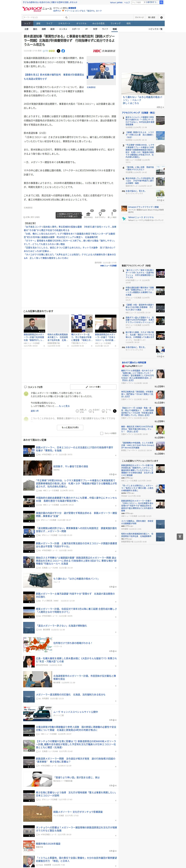Open the スポーツ category

(x=76, y=29)
